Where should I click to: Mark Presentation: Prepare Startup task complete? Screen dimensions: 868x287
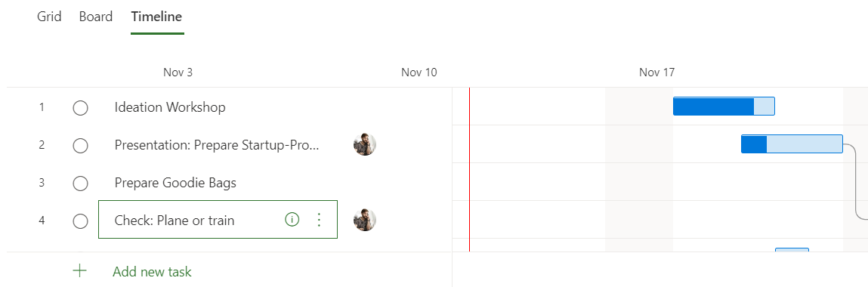pos(80,146)
